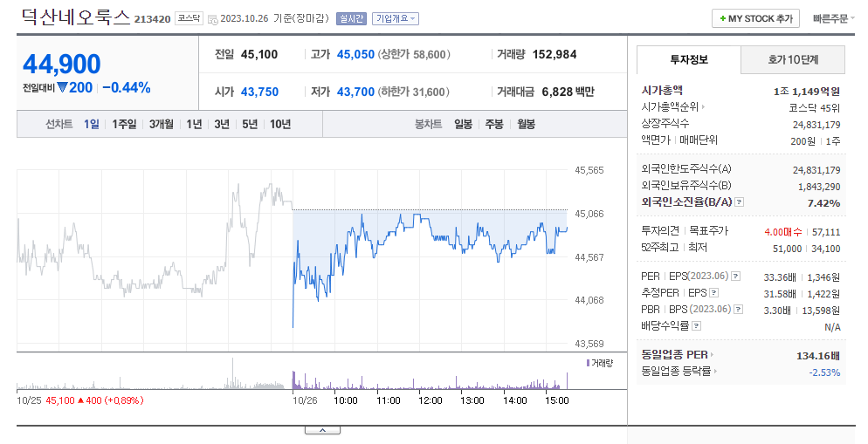
Task: Click the target price 57,111
Action: pyautogui.click(x=826, y=232)
